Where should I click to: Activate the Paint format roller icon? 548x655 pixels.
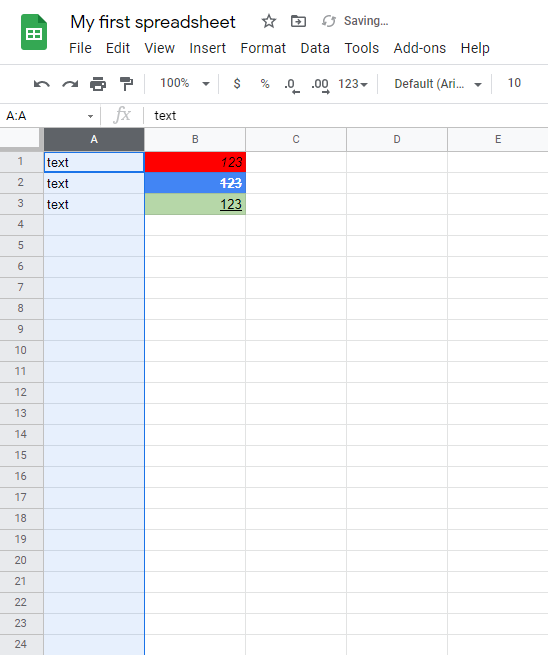click(x=126, y=84)
